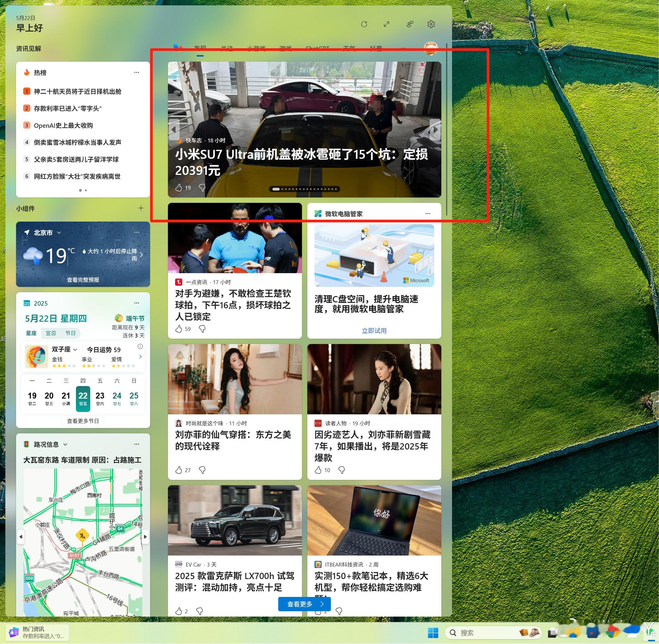Click 查看完整预报 in weather widget
Screen dimensions: 659x644
pos(83,280)
